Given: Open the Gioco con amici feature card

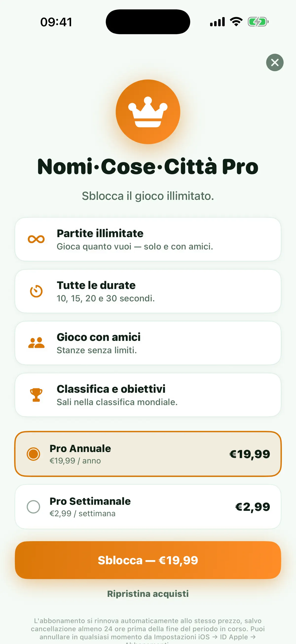Looking at the screenshot, I should pos(148,343).
